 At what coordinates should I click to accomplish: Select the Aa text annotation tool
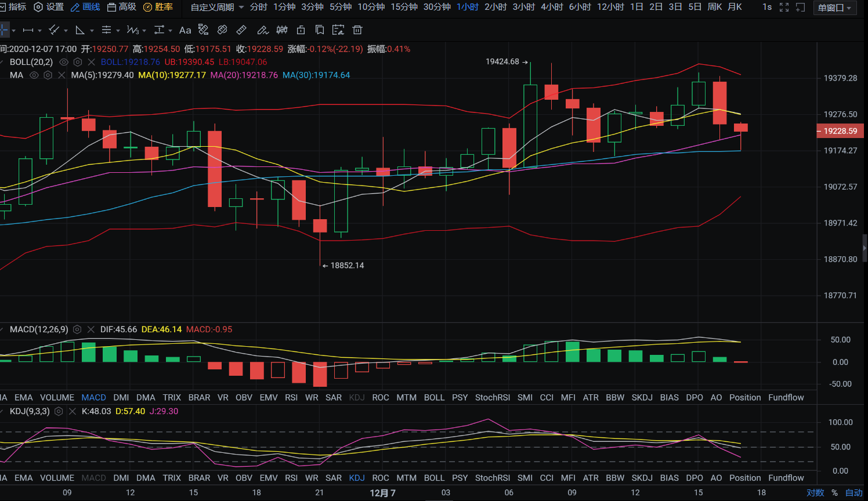point(185,30)
